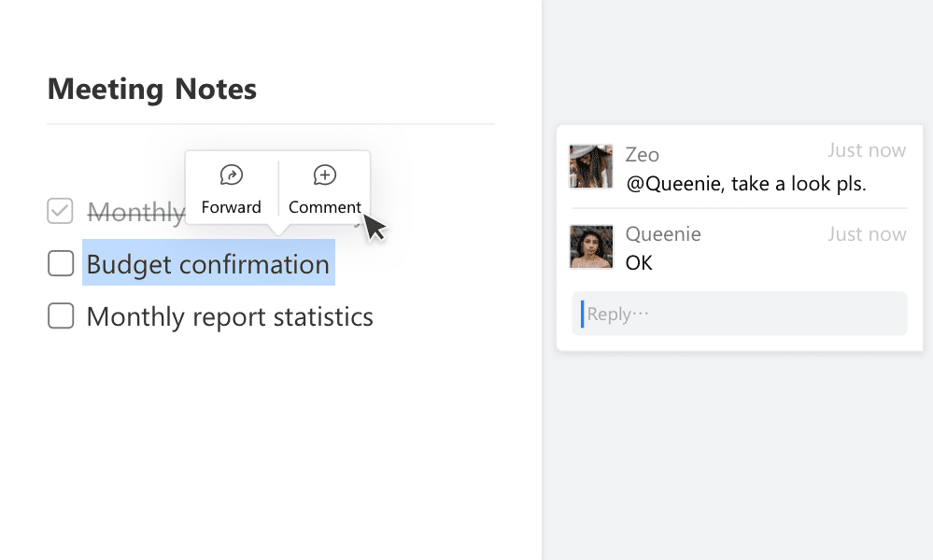933x560 pixels.
Task: Check the Budget confirmation checkbox
Action: pyautogui.click(x=61, y=263)
